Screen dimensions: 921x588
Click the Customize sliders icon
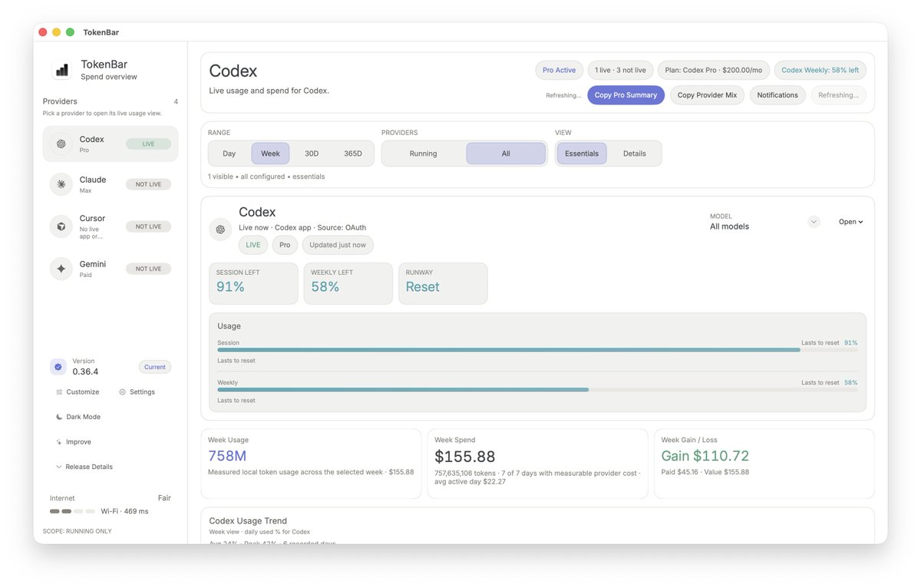[59, 392]
